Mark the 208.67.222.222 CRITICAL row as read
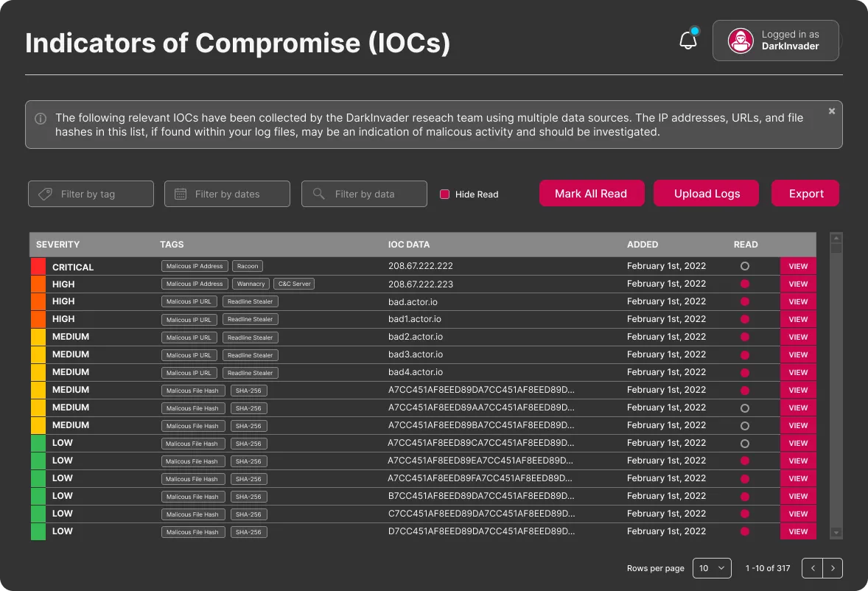The image size is (868, 591). click(745, 266)
